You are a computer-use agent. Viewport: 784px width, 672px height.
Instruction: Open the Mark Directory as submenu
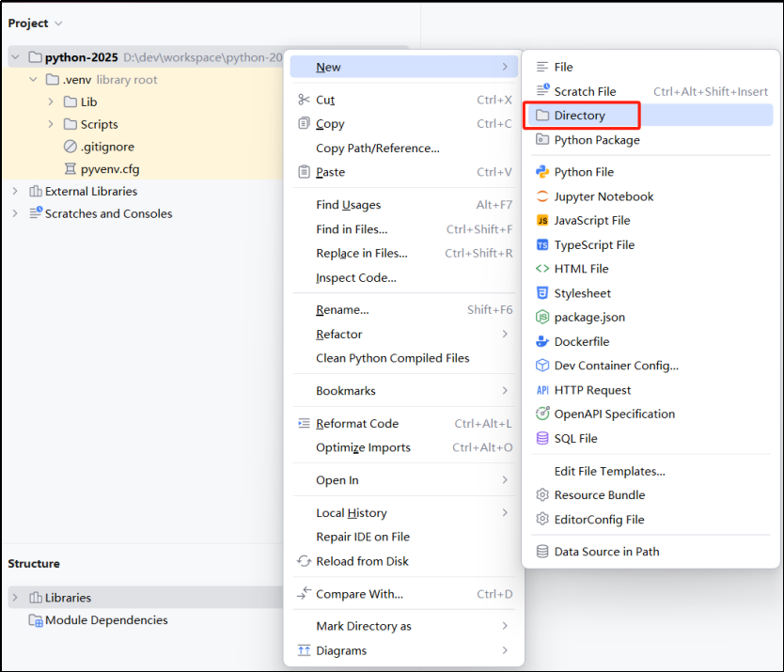404,626
